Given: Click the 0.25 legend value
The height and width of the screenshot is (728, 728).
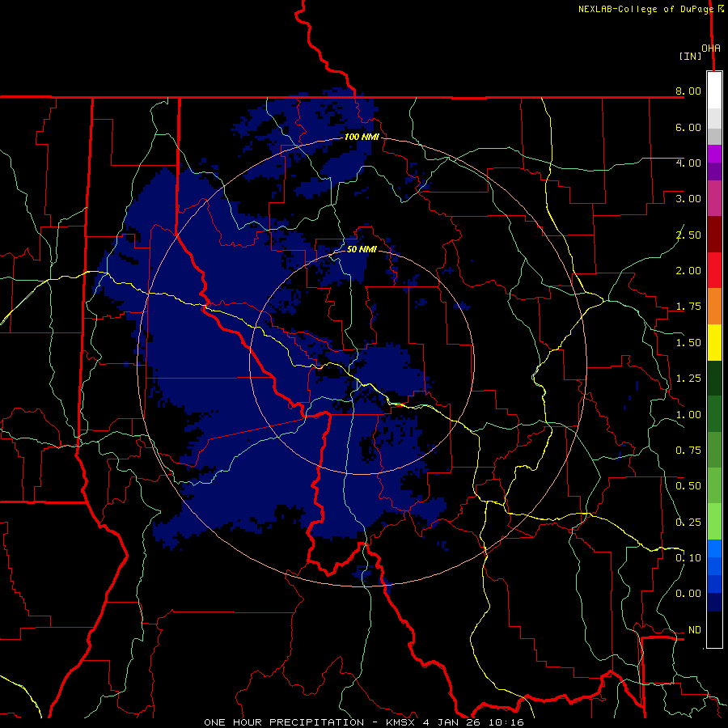Looking at the screenshot, I should [688, 523].
